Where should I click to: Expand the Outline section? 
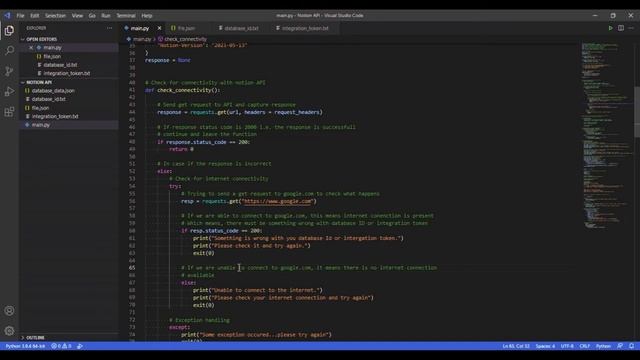(x=35, y=338)
